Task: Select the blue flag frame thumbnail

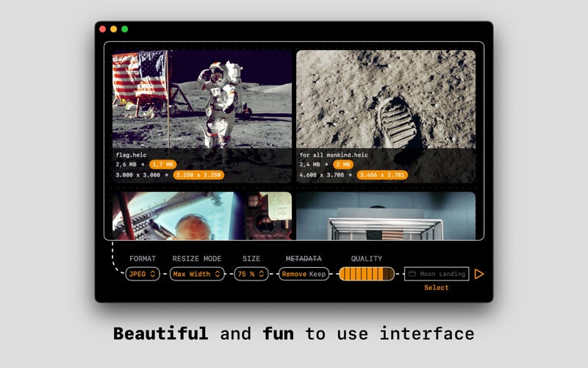Action: click(x=386, y=216)
